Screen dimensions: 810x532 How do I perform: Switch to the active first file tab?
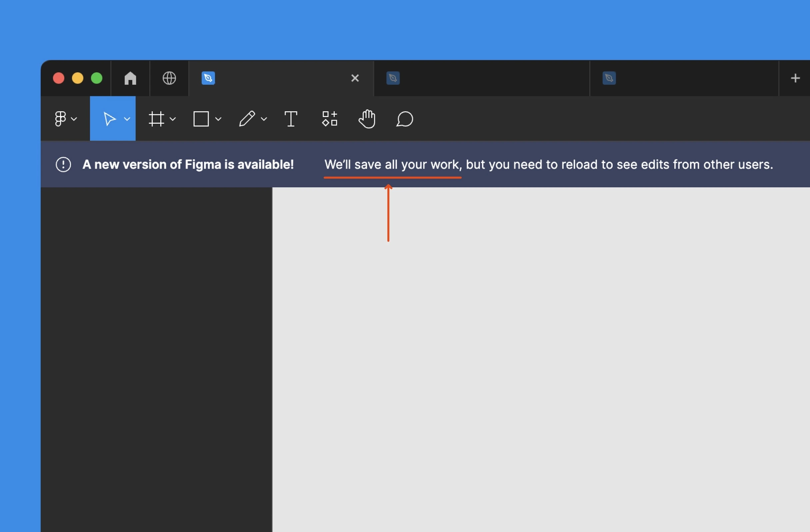point(281,78)
